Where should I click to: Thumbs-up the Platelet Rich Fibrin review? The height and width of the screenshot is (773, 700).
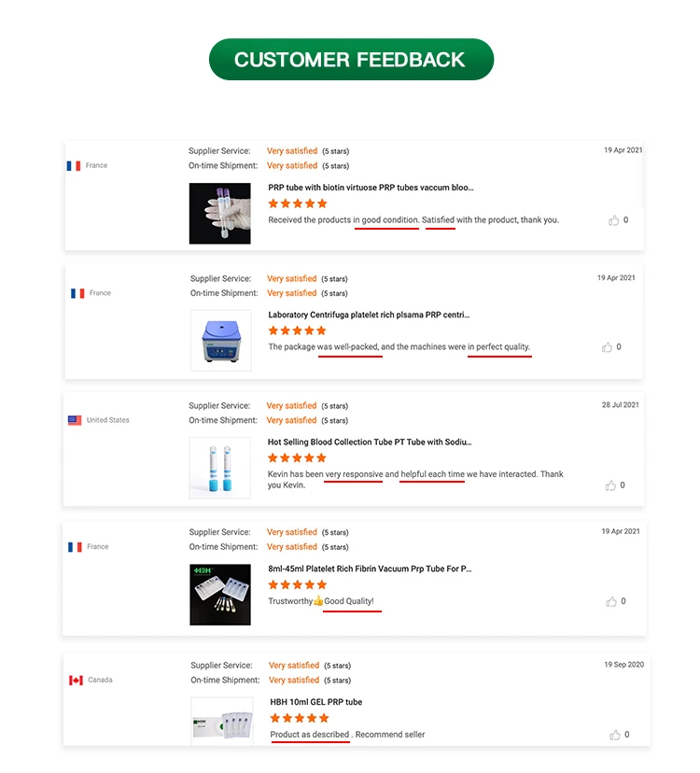612,601
